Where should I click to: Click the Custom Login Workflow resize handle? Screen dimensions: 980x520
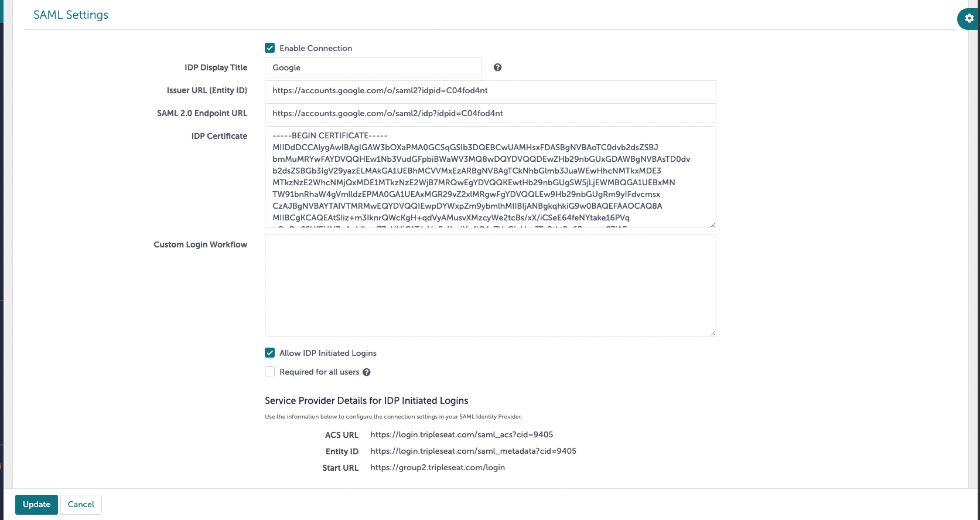713,333
